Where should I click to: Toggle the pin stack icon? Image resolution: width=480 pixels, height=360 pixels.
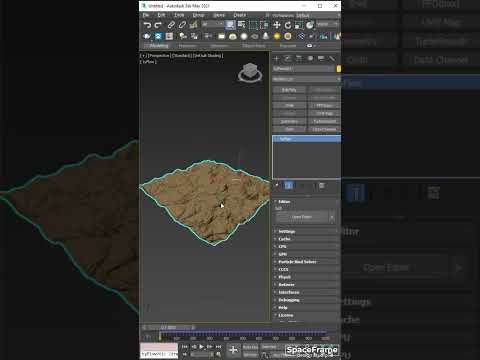pyautogui.click(x=276, y=185)
